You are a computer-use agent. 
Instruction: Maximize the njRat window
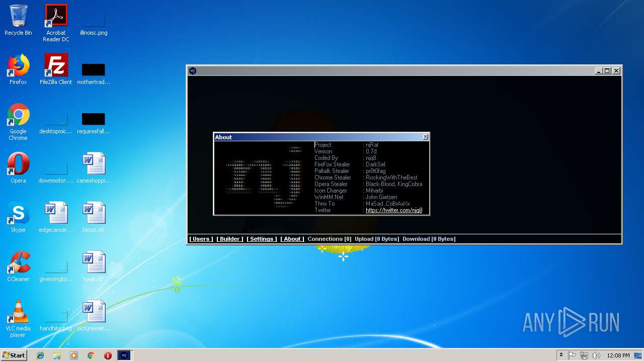[607, 71]
